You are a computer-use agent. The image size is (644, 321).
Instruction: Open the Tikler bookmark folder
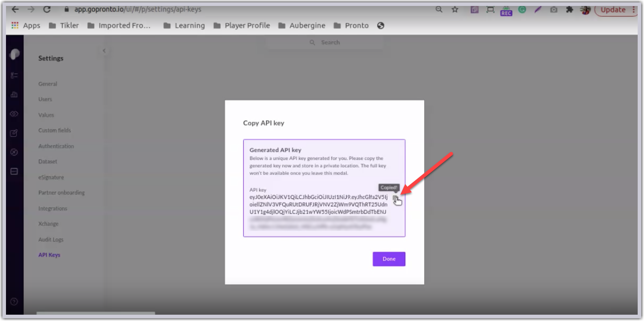pyautogui.click(x=64, y=26)
